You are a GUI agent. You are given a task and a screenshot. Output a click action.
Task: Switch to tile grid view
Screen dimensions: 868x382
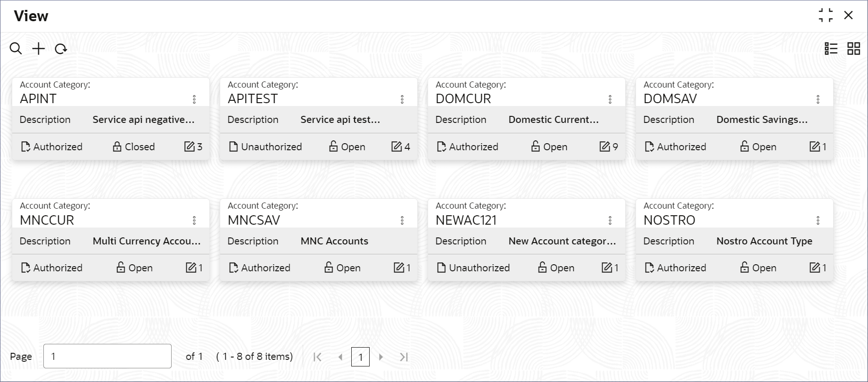tap(853, 49)
